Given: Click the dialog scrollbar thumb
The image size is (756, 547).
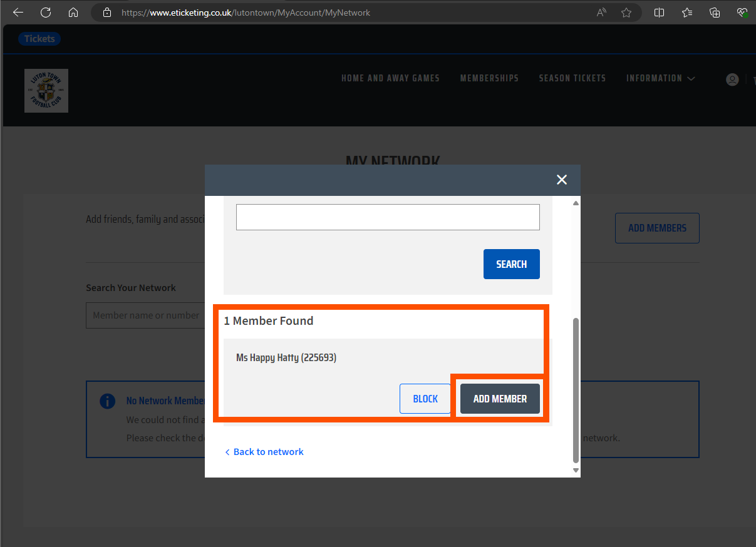Looking at the screenshot, I should (576, 390).
